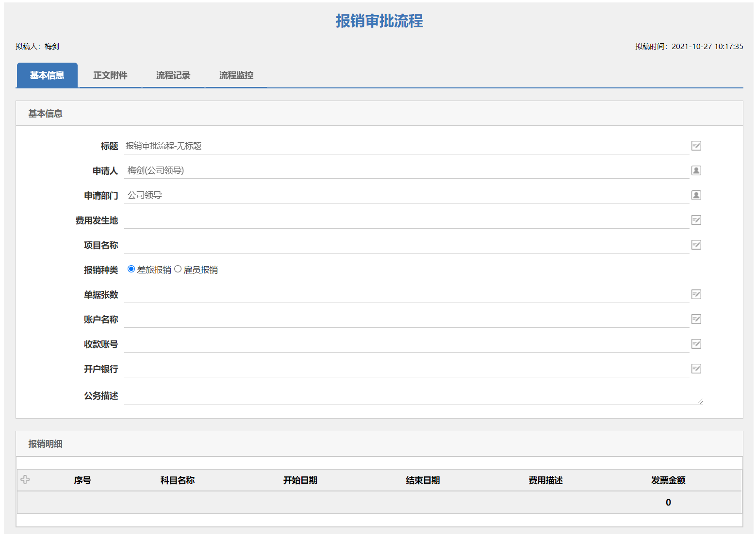Click the 申请部门 input field
Viewport: 756px width, 541px height.
[407, 195]
